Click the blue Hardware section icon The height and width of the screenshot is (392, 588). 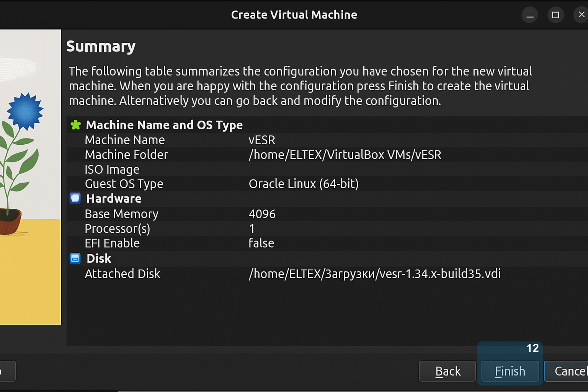75,198
